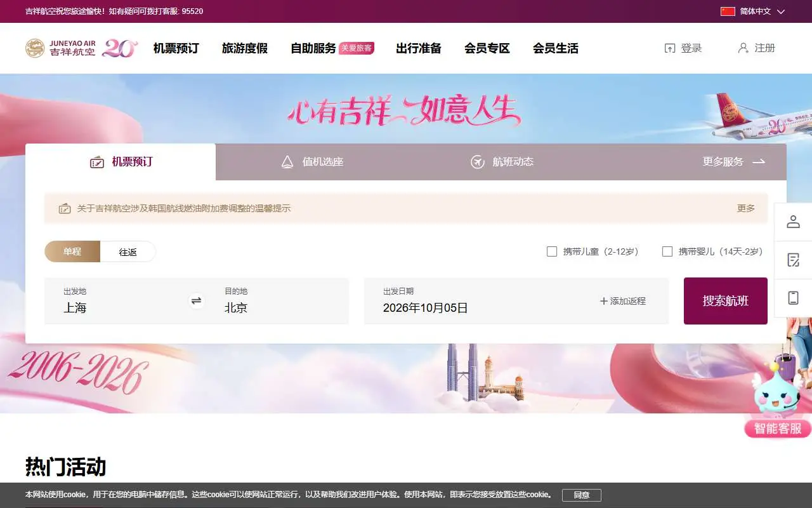
Task: Click the 关爱旅客 badge
Action: (x=357, y=48)
